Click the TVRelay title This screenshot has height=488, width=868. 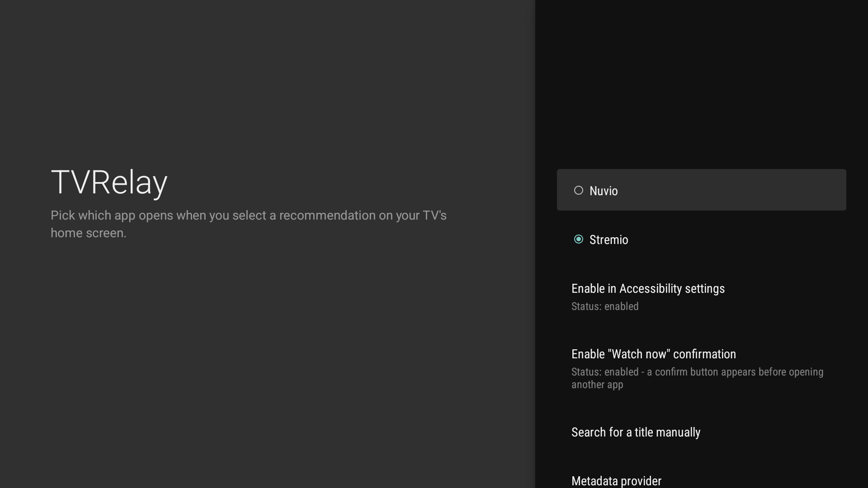[109, 183]
